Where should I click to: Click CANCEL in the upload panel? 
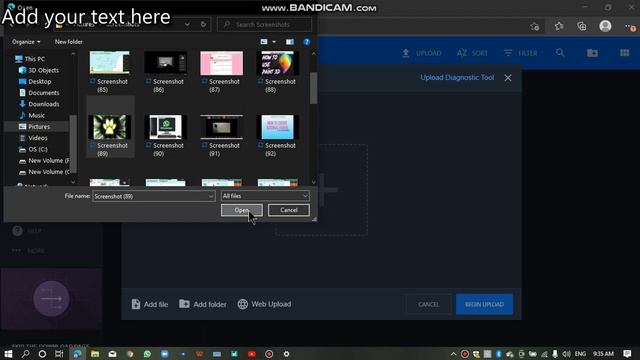[429, 304]
